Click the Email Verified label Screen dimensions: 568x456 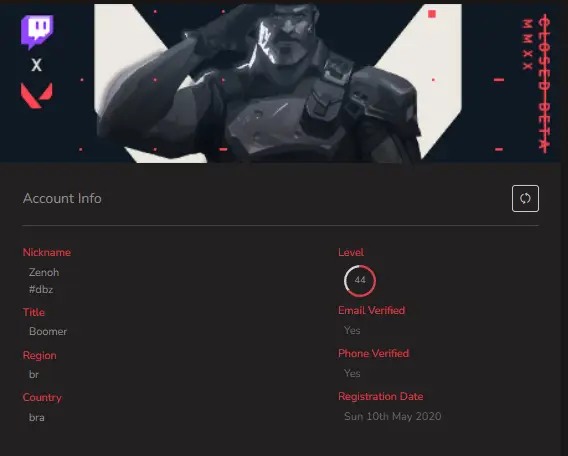click(x=371, y=310)
